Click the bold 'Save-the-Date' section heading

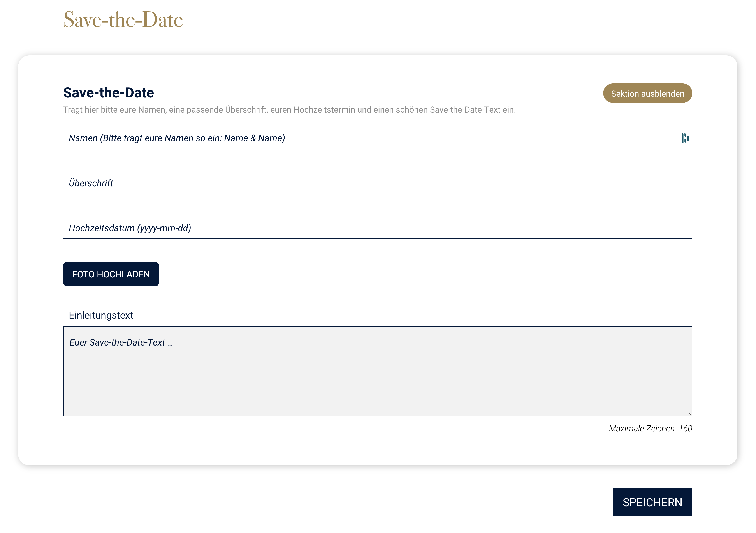click(x=109, y=93)
